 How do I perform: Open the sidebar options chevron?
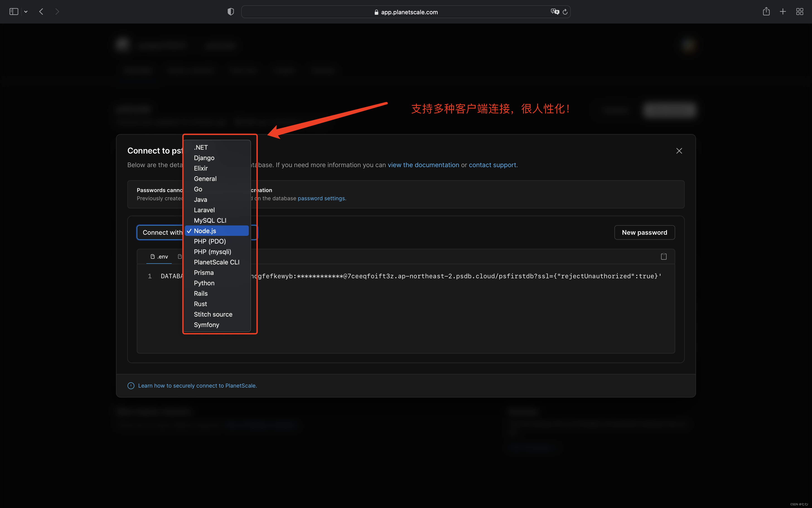(x=26, y=12)
